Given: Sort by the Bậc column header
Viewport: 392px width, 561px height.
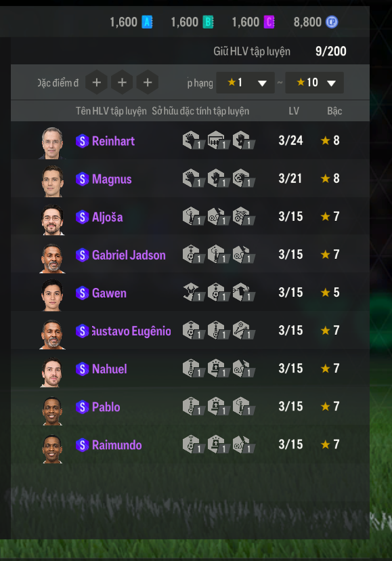Looking at the screenshot, I should tap(334, 111).
